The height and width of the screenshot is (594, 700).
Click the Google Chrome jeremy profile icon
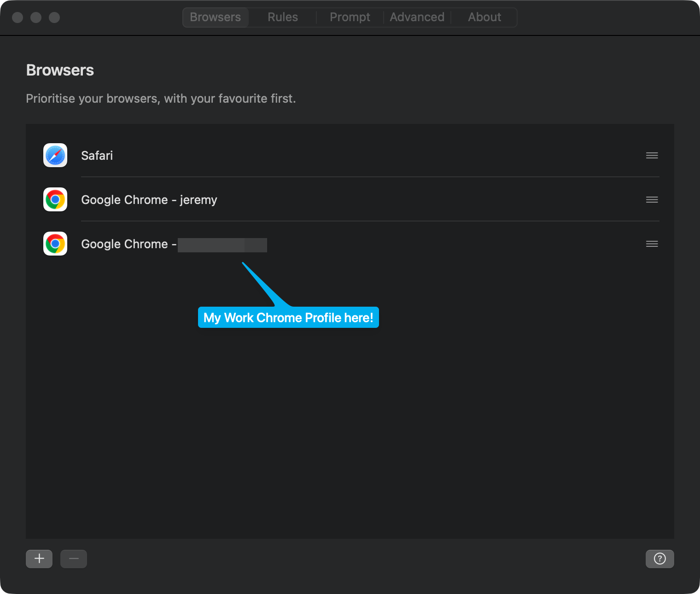pyautogui.click(x=55, y=199)
